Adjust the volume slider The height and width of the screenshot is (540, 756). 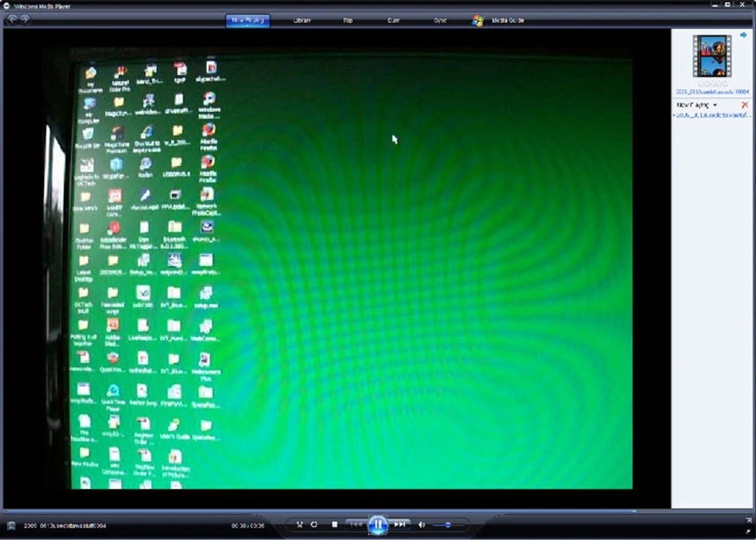coord(448,525)
